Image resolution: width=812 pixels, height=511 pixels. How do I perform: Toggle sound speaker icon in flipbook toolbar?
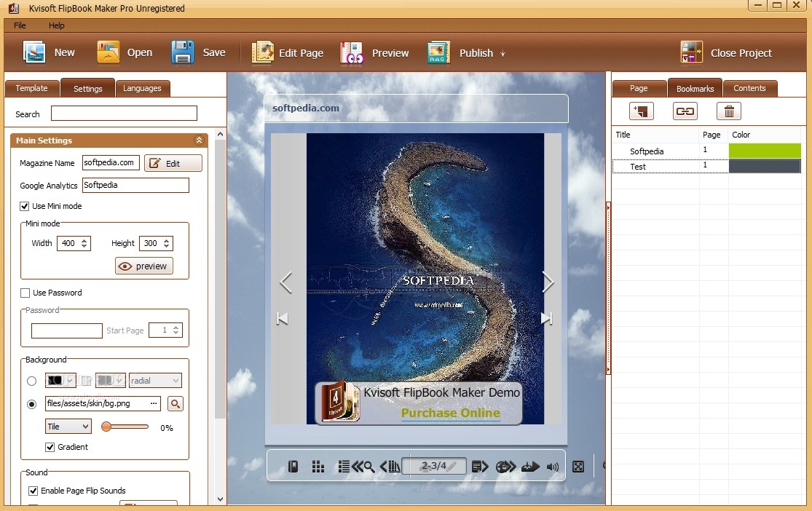coord(553,467)
